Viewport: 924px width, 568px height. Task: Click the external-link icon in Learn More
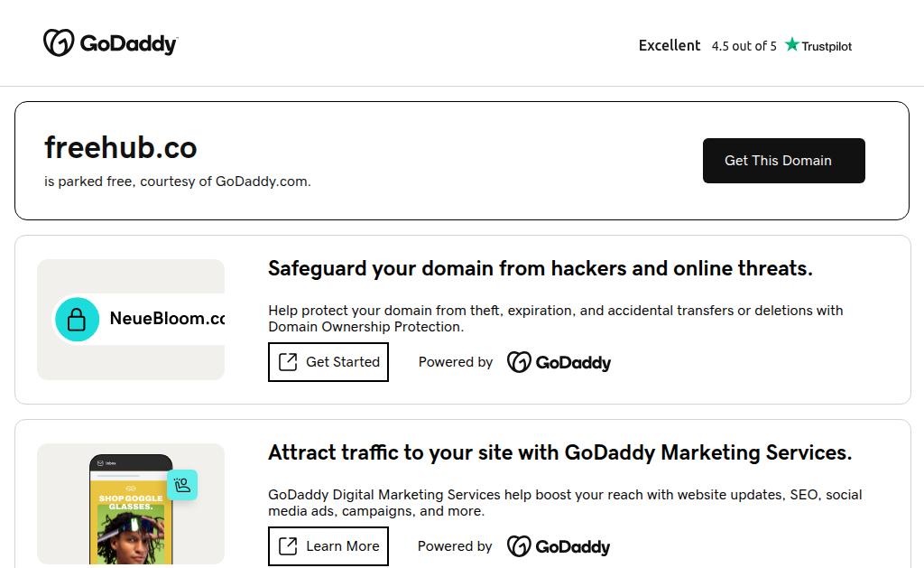[x=288, y=546]
